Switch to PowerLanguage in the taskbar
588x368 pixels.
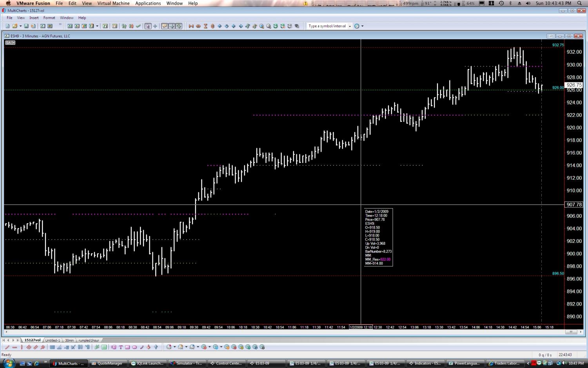465,363
